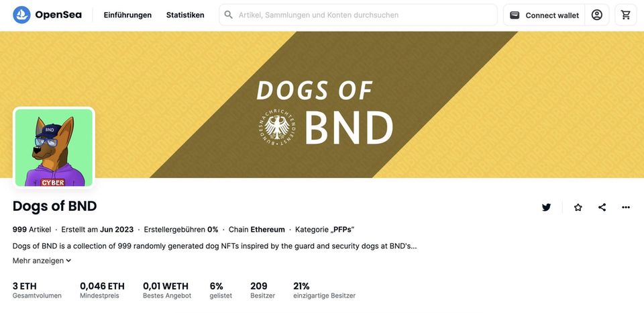Click the share icon
The width and height of the screenshot is (644, 313).
[602, 208]
